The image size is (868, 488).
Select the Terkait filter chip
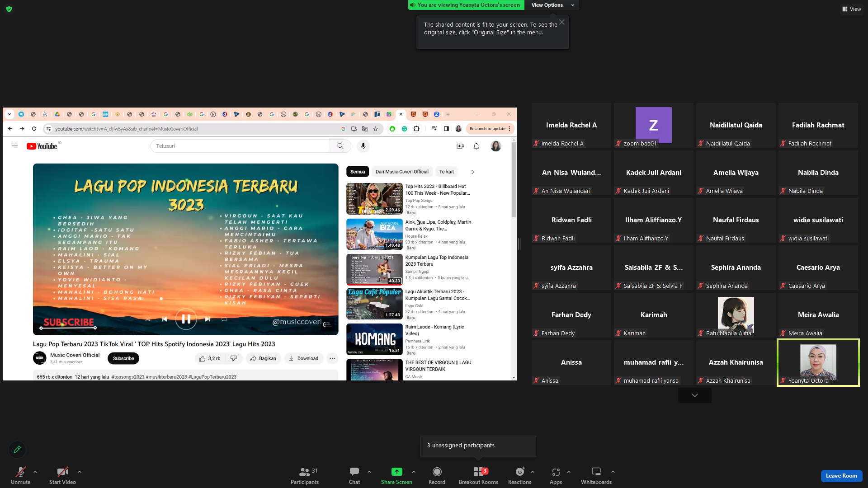pos(447,172)
